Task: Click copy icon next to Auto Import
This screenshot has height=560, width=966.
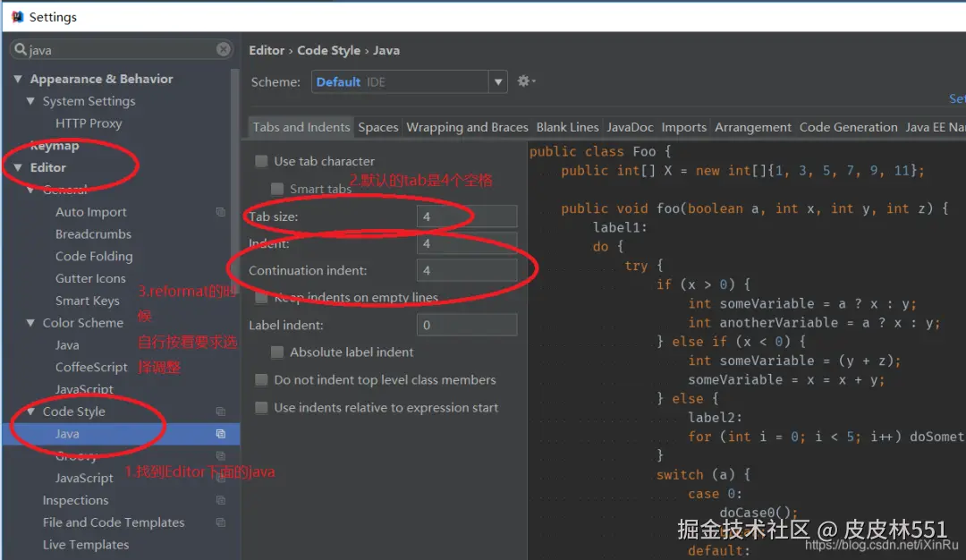Action: point(221,212)
